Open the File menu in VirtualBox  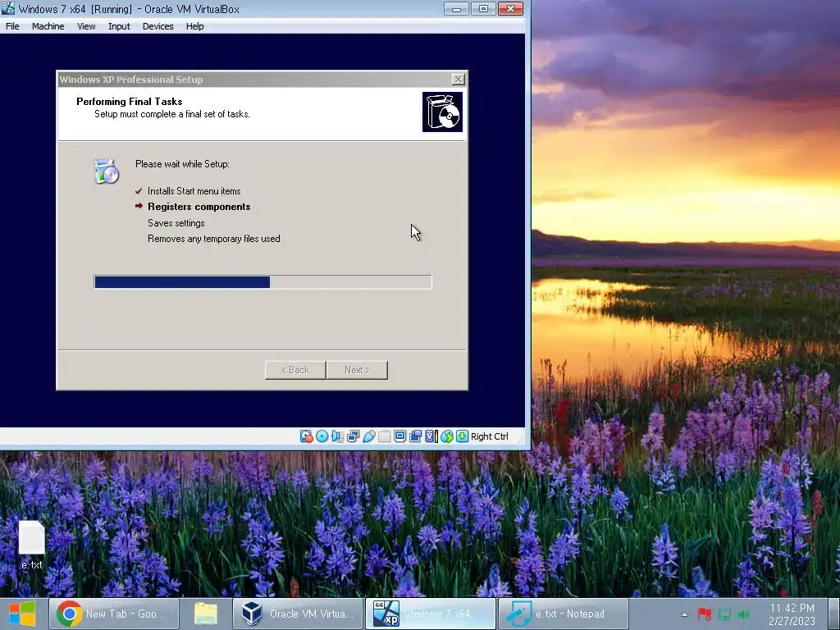[12, 26]
